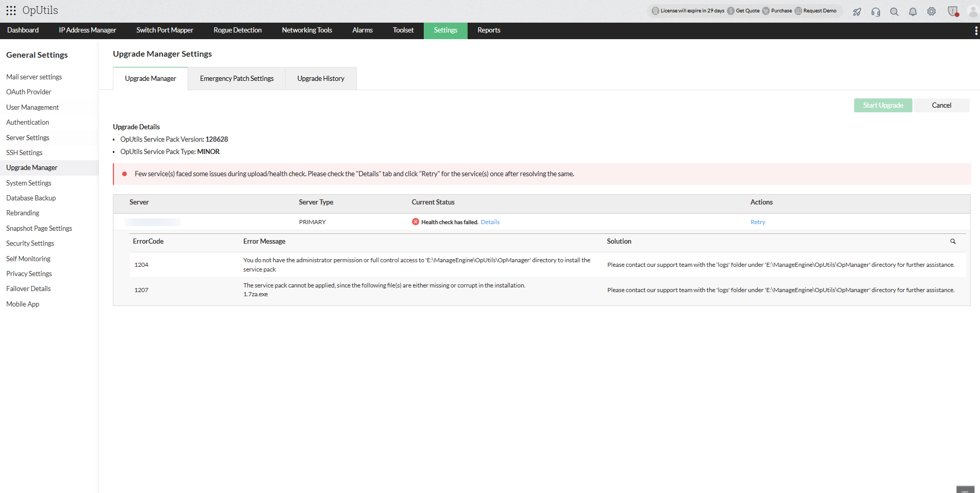The height and width of the screenshot is (493, 980).
Task: Switch to the Switch Port Mapper tab
Action: click(x=165, y=30)
